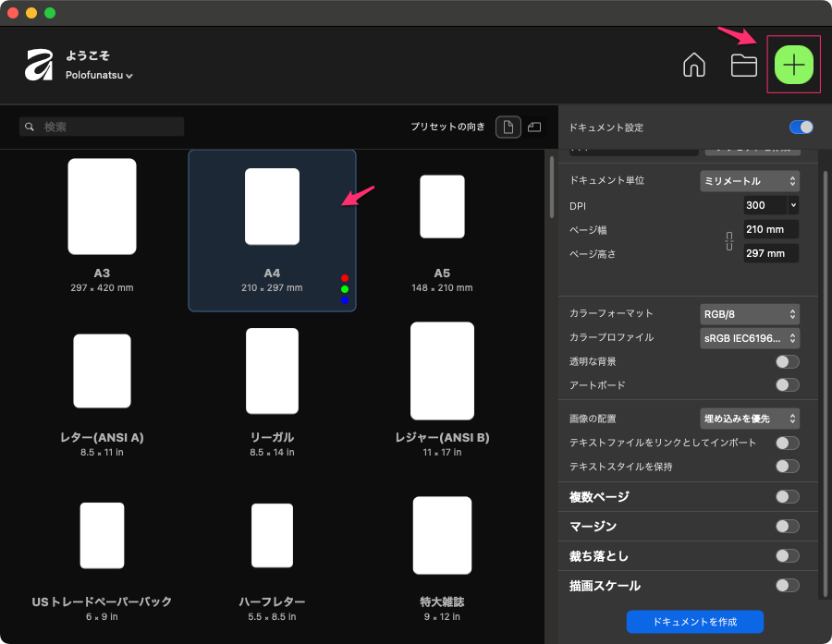The image size is (832, 644).
Task: Toggle the ドキュメント設定 switch
Action: (x=801, y=128)
